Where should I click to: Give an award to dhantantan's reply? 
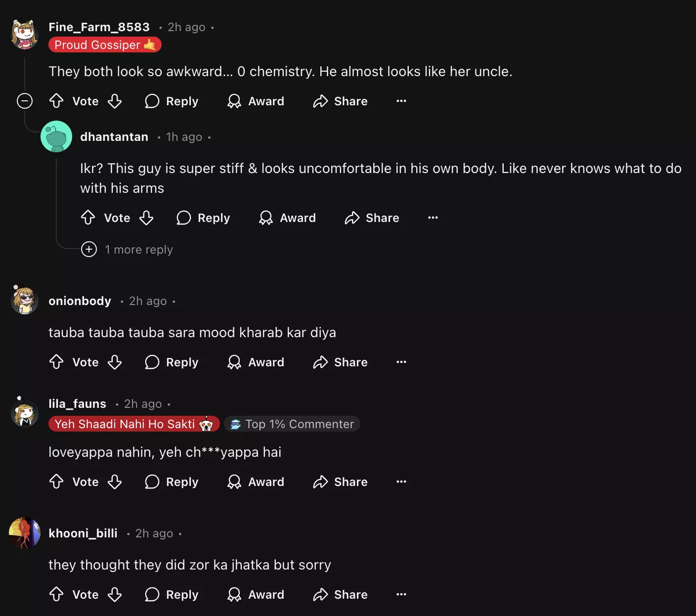pos(287,218)
